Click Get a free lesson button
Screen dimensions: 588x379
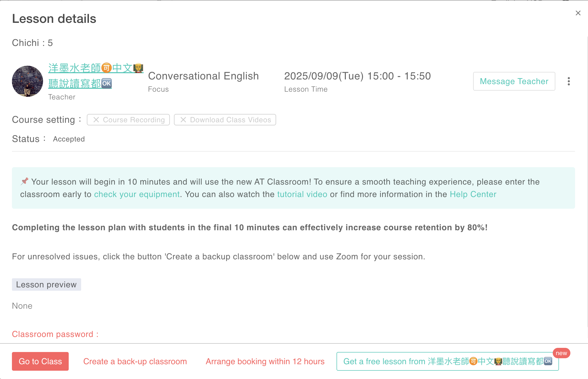click(x=447, y=361)
